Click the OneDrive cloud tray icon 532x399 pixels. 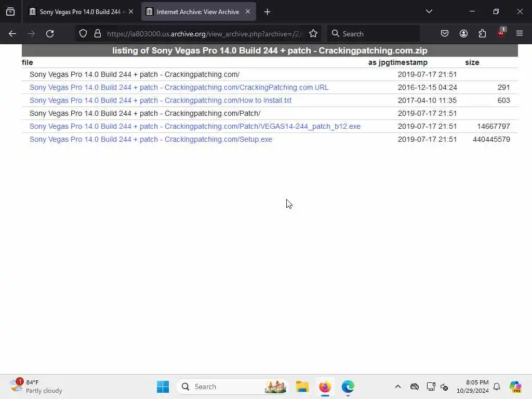414,387
